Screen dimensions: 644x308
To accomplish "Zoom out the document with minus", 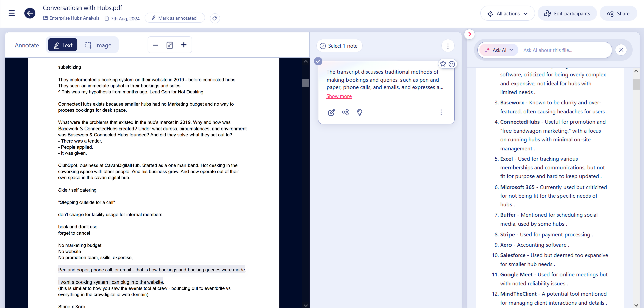I will 155,45.
